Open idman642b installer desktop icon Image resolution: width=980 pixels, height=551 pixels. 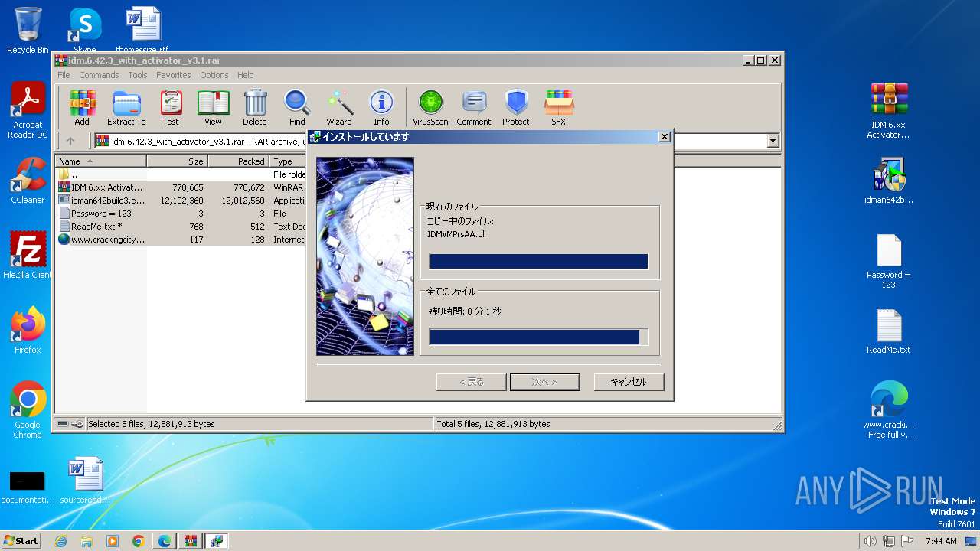tap(888, 180)
